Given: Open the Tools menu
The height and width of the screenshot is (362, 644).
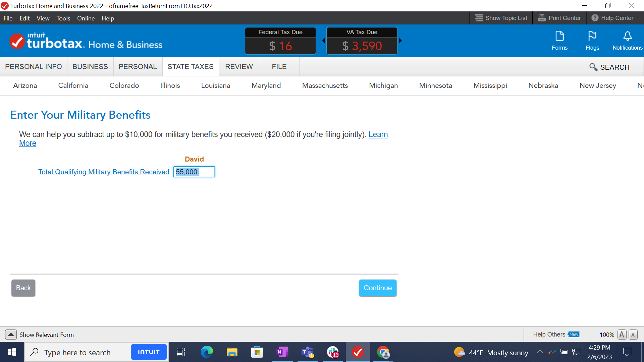Looking at the screenshot, I should tap(63, 18).
